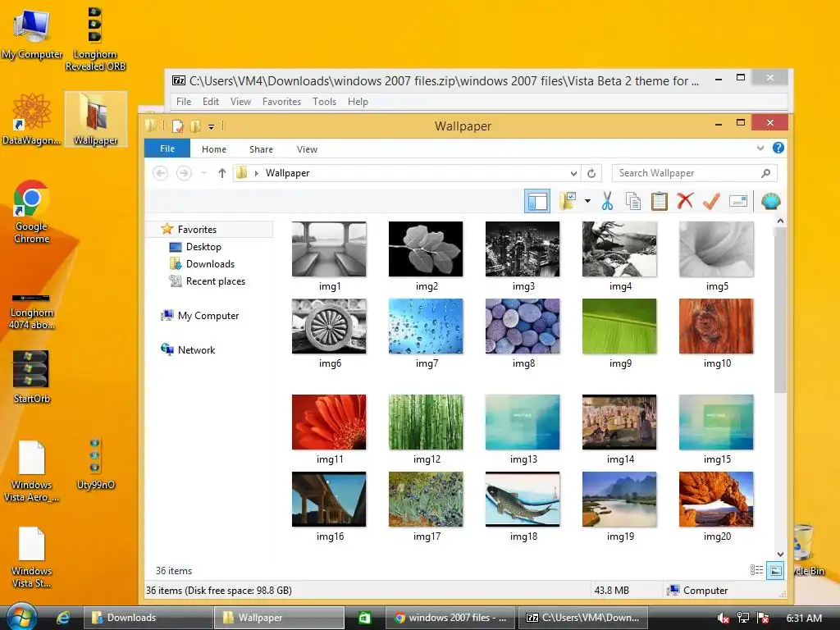Switch to large thumbnails view icon
Viewport: 840px width, 630px height.
pyautogui.click(x=775, y=571)
